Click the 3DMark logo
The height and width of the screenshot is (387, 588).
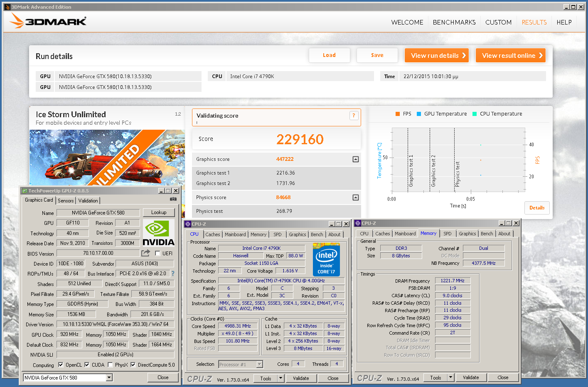coord(48,21)
